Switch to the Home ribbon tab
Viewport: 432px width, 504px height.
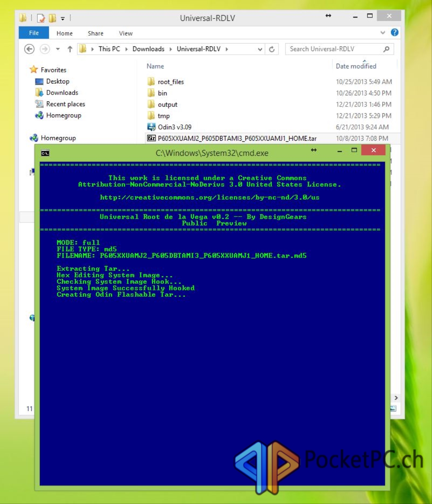(x=64, y=33)
